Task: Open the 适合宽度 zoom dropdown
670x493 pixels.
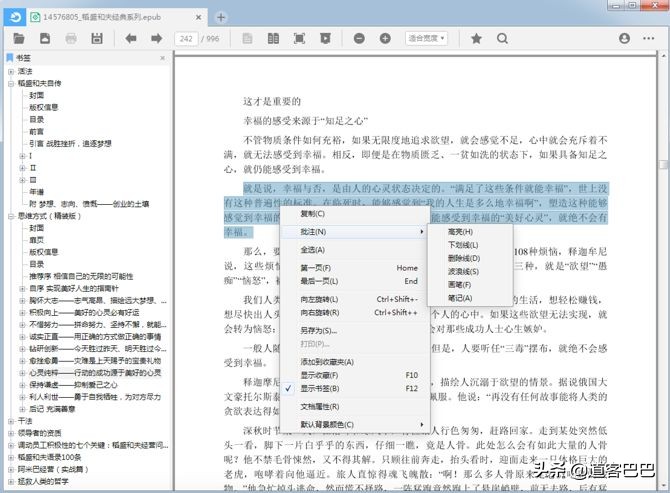Action: click(x=426, y=38)
